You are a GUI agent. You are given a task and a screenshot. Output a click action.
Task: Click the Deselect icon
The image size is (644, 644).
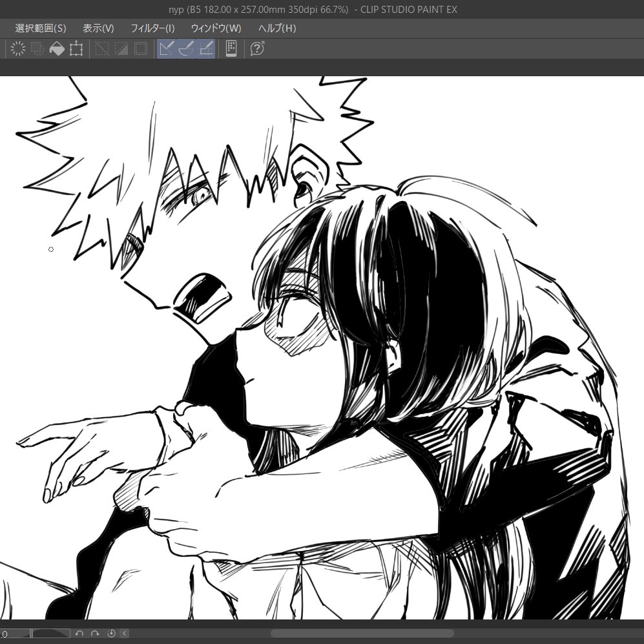(102, 48)
